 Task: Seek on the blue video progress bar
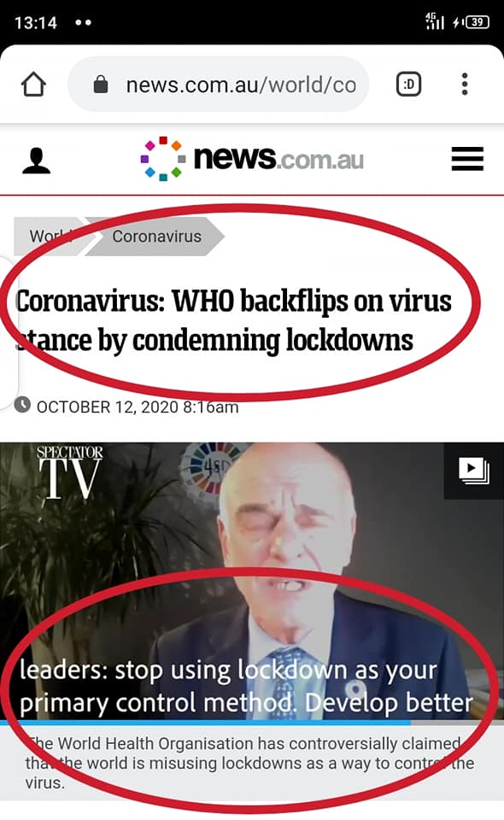pos(252,723)
